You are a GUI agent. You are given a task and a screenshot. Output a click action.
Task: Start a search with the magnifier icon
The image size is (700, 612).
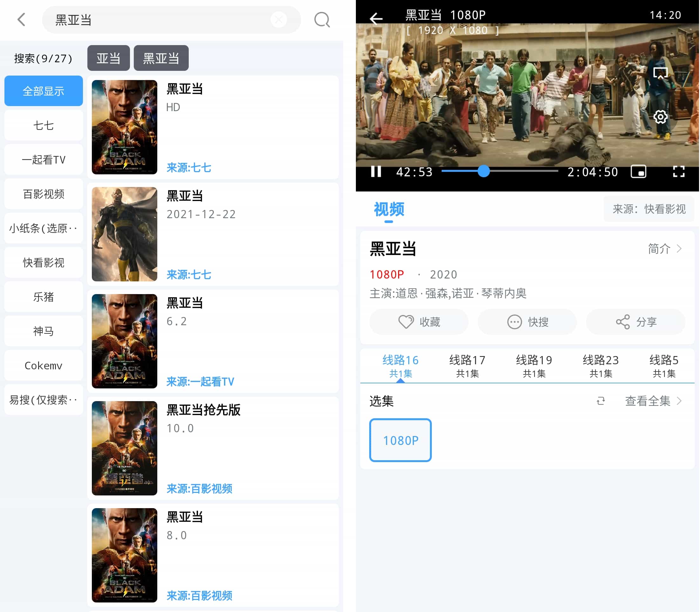tap(322, 19)
